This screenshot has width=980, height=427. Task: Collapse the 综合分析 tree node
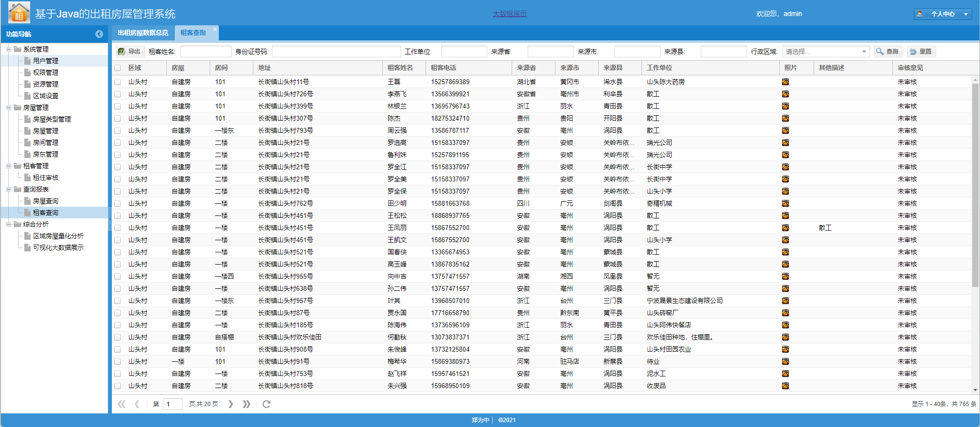(8, 224)
